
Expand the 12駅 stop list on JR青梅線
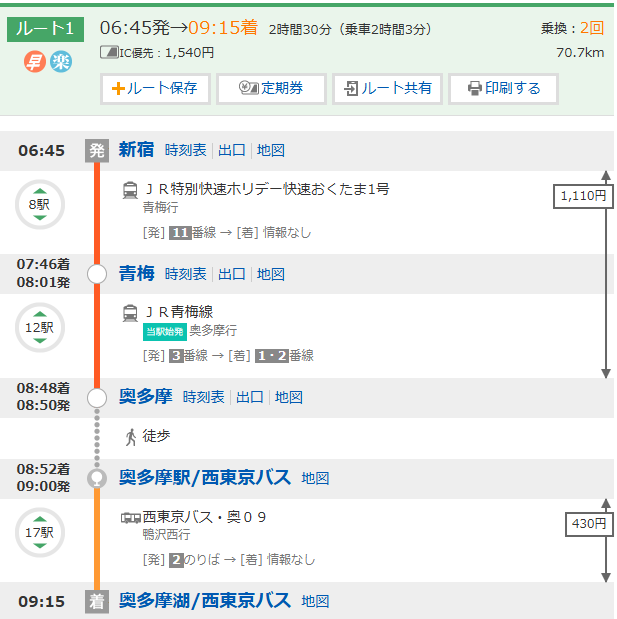pos(39,327)
